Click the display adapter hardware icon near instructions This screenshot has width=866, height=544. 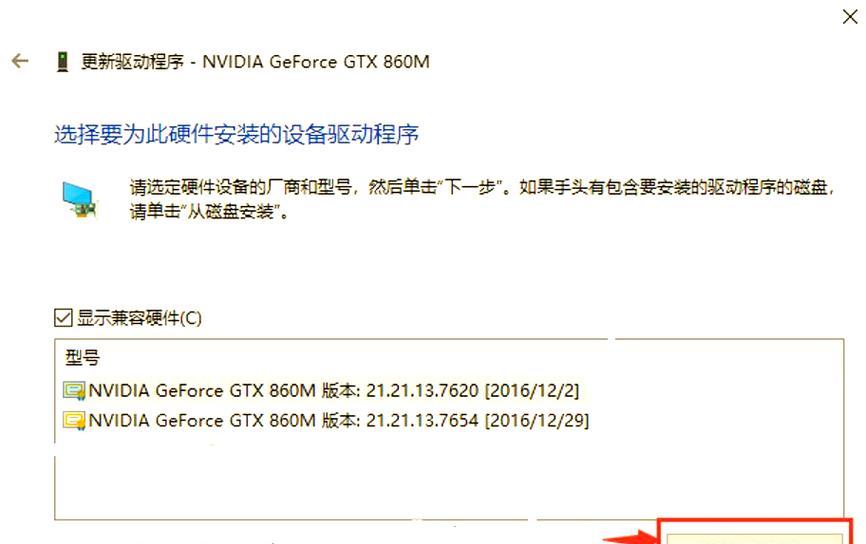(x=80, y=199)
